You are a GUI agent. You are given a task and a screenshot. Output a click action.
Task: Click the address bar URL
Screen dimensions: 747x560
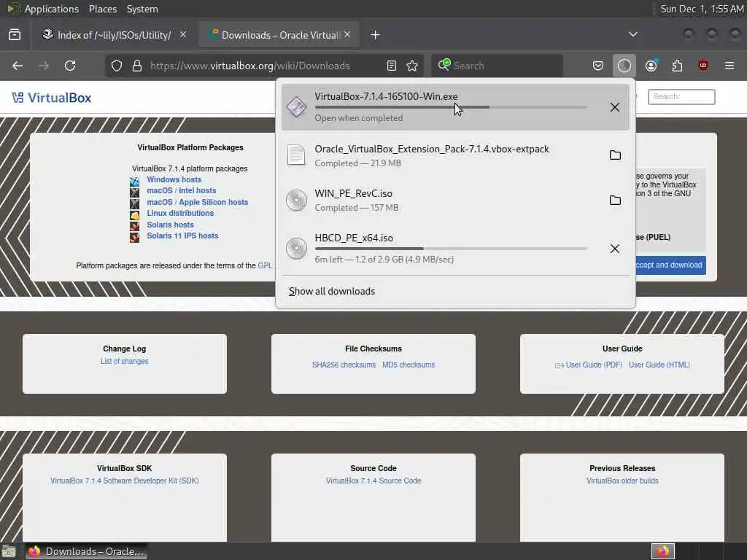tap(250, 66)
